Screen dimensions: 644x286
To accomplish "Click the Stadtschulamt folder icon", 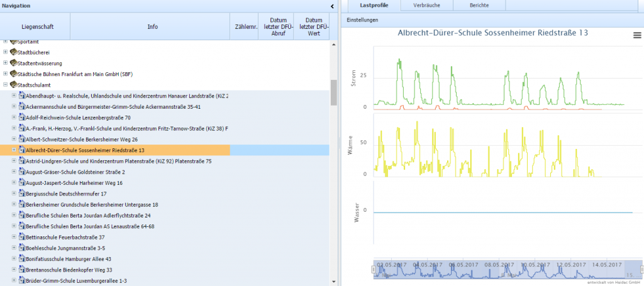I will click(14, 84).
